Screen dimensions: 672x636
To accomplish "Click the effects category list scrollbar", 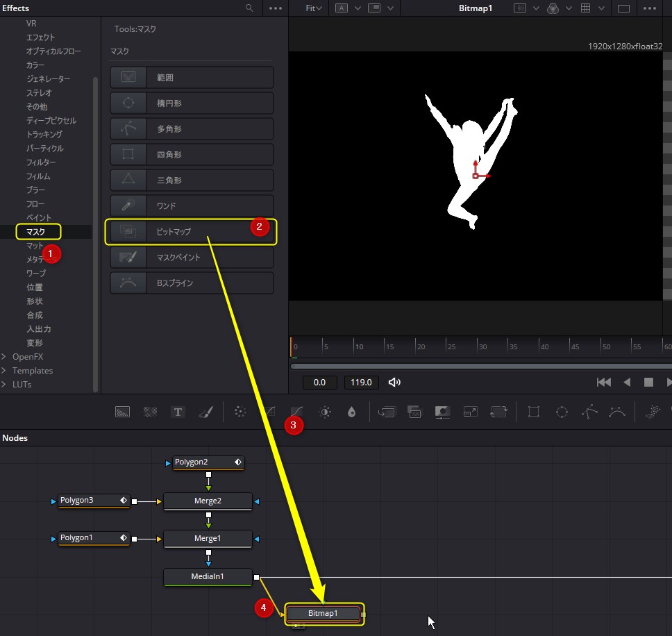I will (96, 233).
